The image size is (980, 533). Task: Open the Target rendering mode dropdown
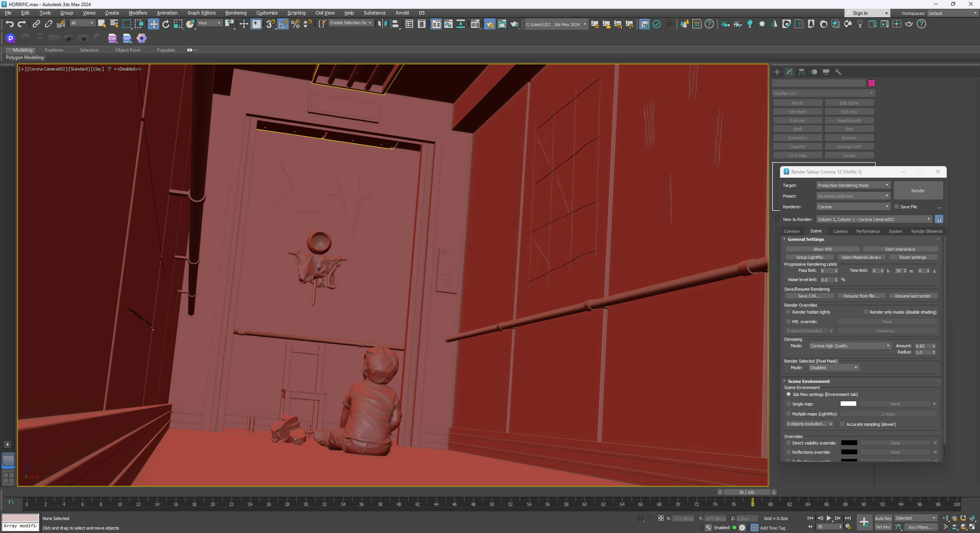853,185
